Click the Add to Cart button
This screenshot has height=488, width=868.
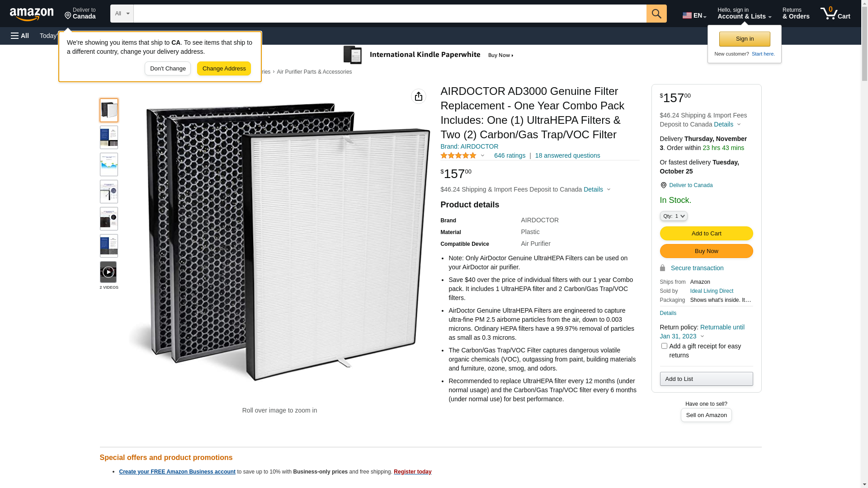pyautogui.click(x=706, y=234)
